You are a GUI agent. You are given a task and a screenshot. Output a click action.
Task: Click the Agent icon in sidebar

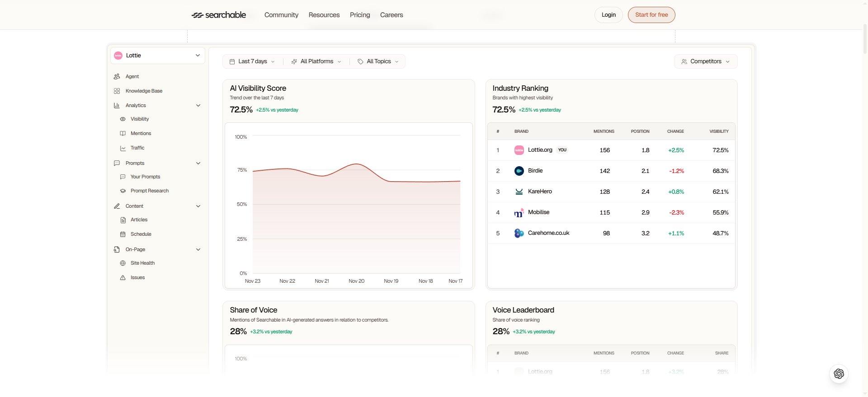click(x=117, y=76)
